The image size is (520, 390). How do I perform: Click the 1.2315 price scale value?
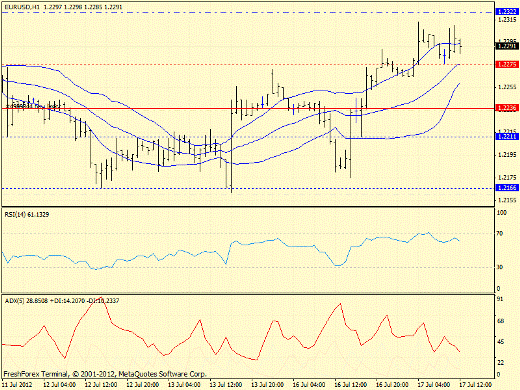click(x=507, y=20)
